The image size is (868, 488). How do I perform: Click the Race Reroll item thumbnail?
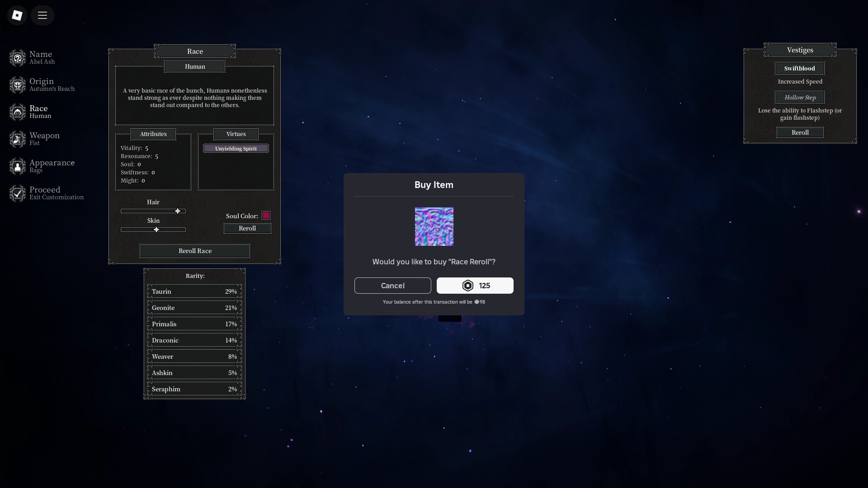(x=434, y=226)
